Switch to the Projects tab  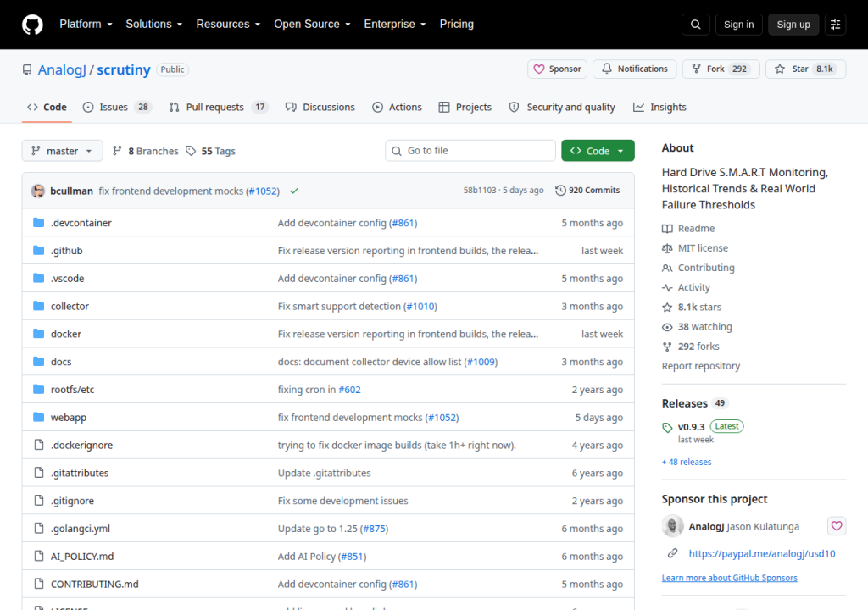tap(465, 108)
